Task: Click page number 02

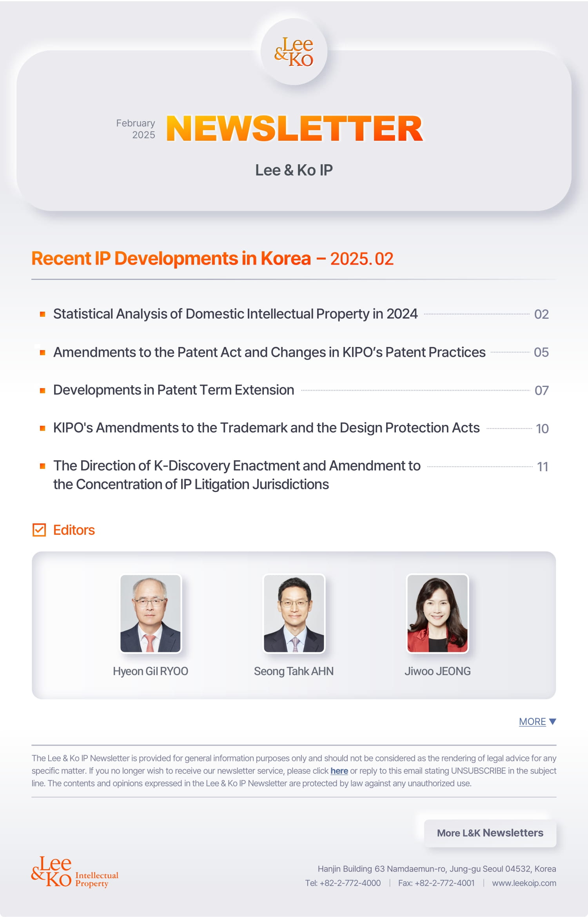Action: tap(541, 314)
